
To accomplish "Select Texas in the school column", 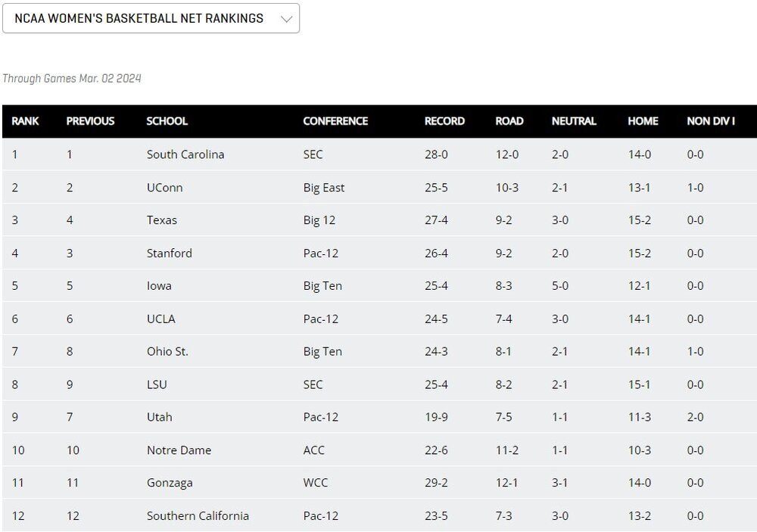I will (x=161, y=220).
